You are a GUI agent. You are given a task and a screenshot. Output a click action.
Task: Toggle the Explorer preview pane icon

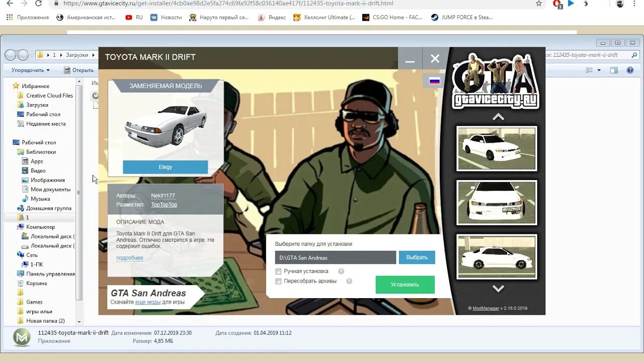pos(614,70)
